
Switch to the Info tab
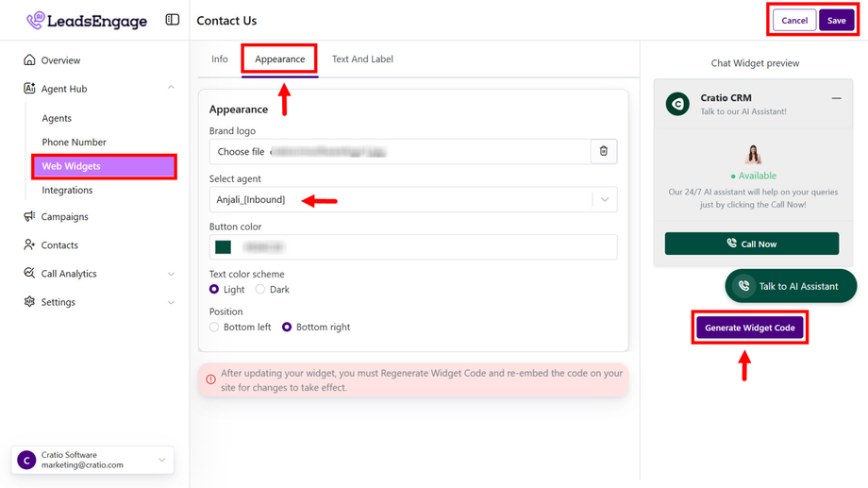point(220,59)
